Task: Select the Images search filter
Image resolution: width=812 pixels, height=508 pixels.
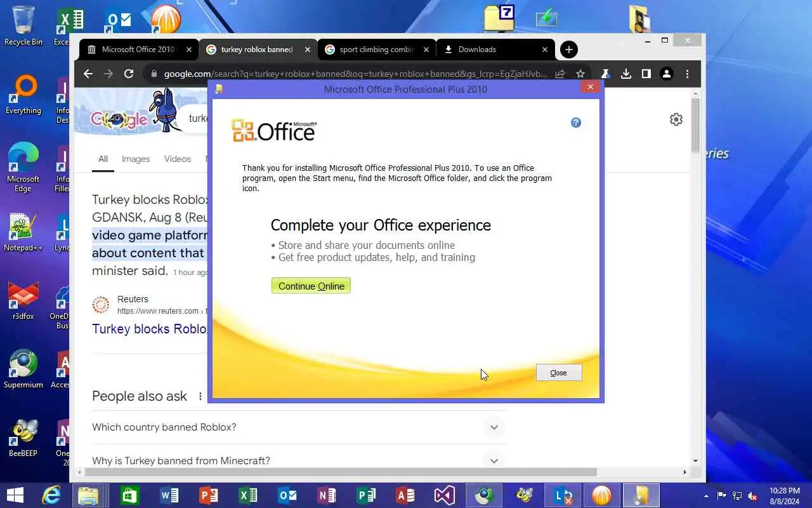Action: 136,159
